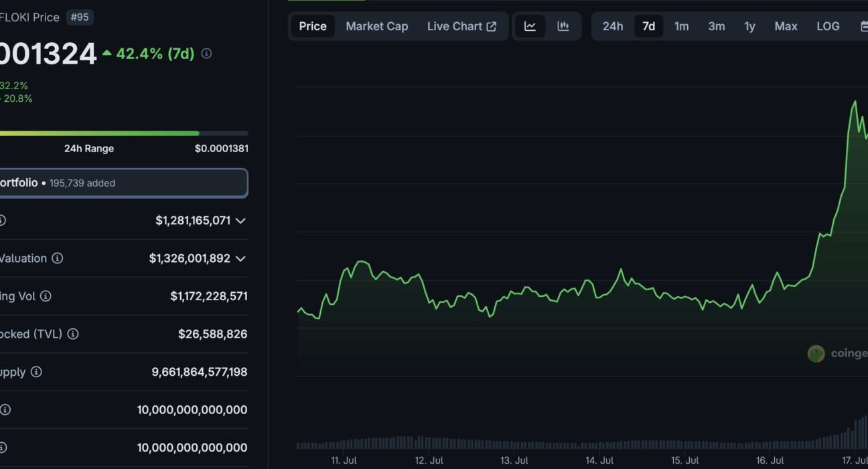The height and width of the screenshot is (469, 868).
Task: Click the info icon next to Locked (TVL)
Action: tap(73, 334)
